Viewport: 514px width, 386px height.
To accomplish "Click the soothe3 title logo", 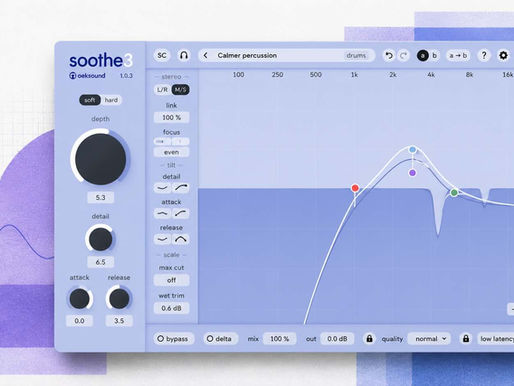I will 101,60.
